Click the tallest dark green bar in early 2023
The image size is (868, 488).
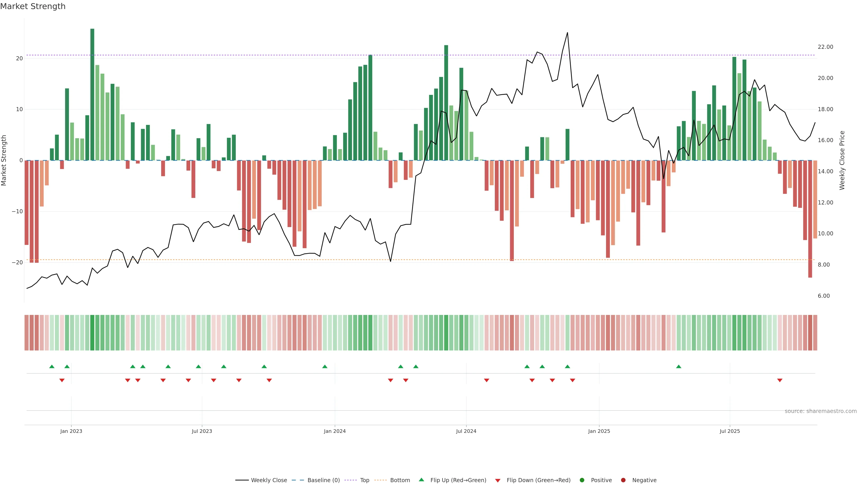92,94
